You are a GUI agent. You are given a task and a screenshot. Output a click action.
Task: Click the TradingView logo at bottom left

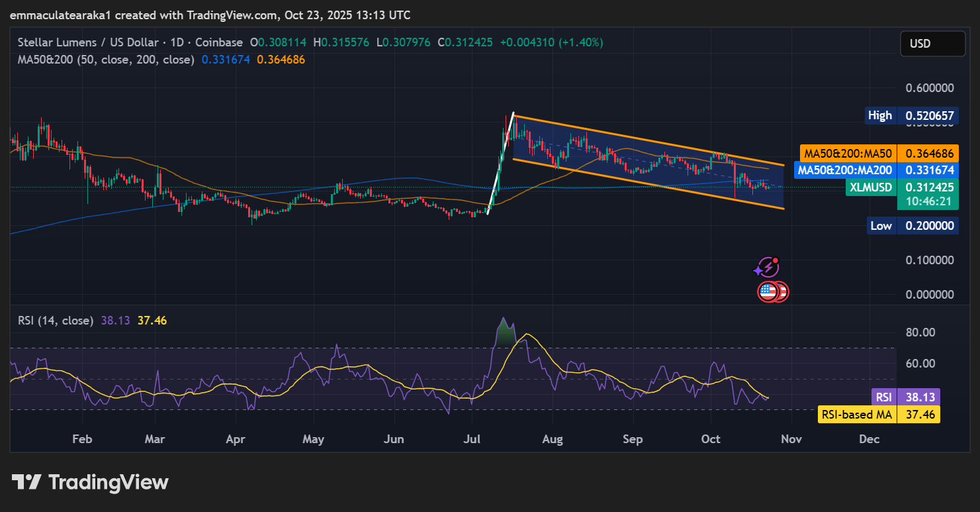[90, 482]
